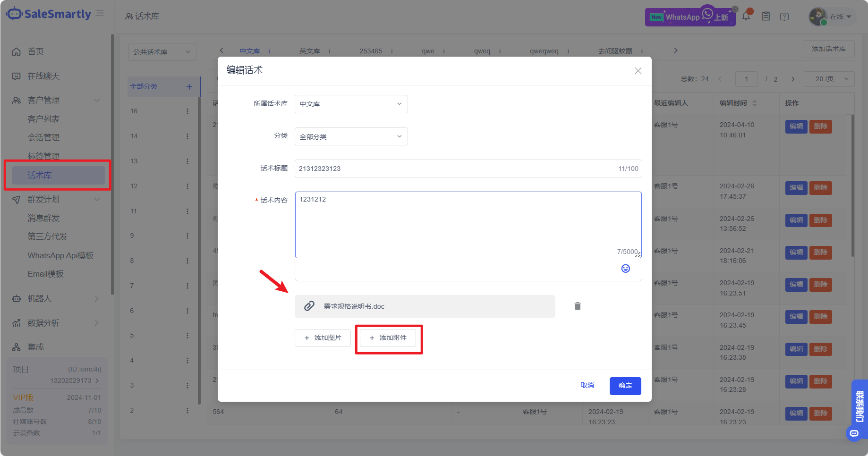Select 话术库 in the sidebar
868x456 pixels.
(58, 175)
